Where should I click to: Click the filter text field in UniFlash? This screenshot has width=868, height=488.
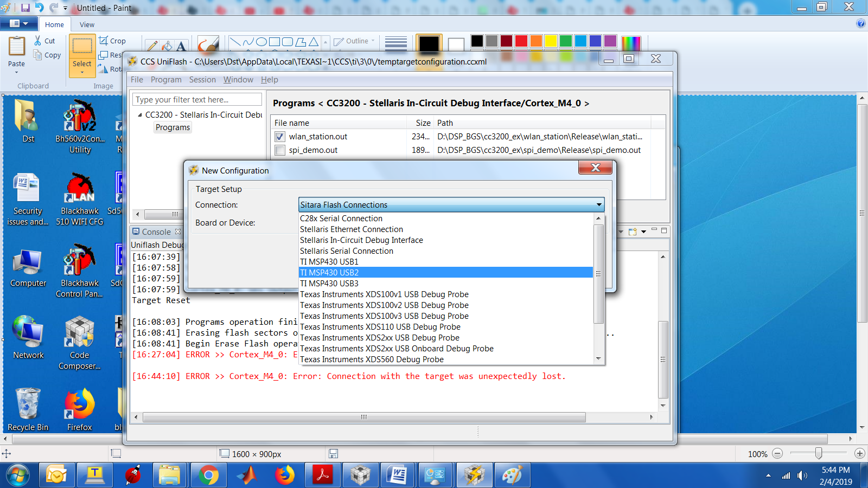197,99
